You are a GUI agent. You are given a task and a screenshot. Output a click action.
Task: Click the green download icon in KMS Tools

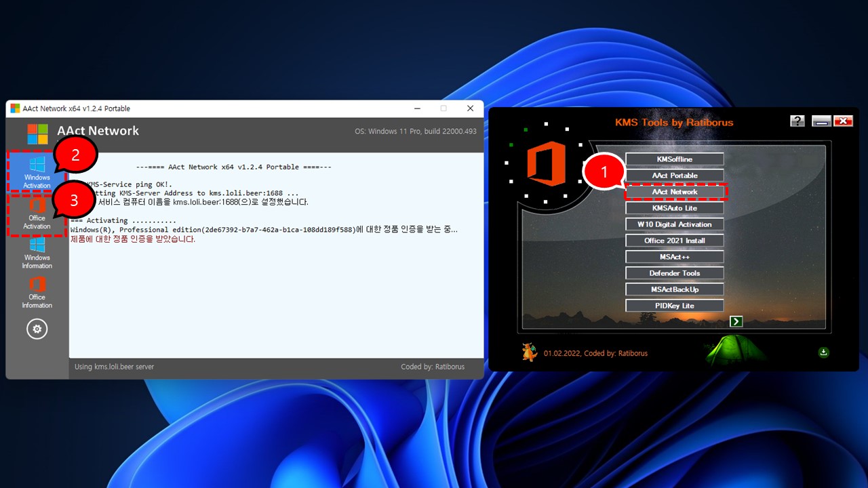click(824, 352)
